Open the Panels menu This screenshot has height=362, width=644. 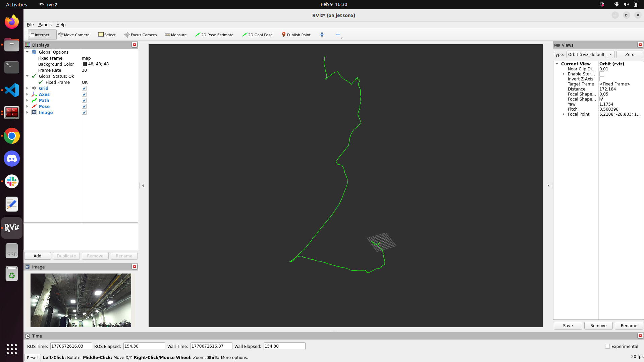tap(45, 25)
